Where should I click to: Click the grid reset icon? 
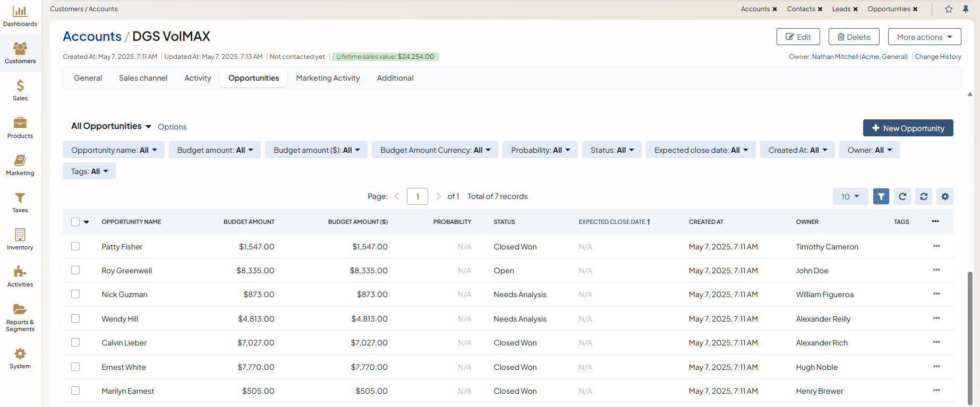click(923, 196)
